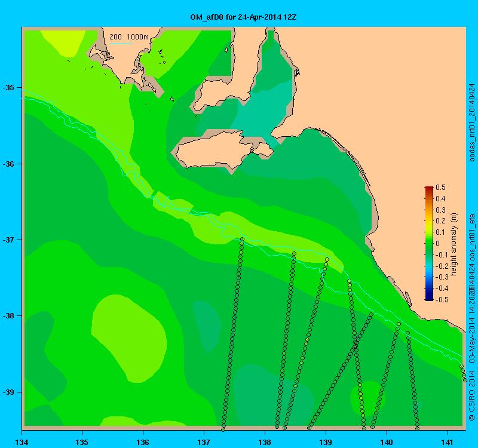
Task: Click the '-0.4' color bar label
Action: pyautogui.click(x=441, y=289)
